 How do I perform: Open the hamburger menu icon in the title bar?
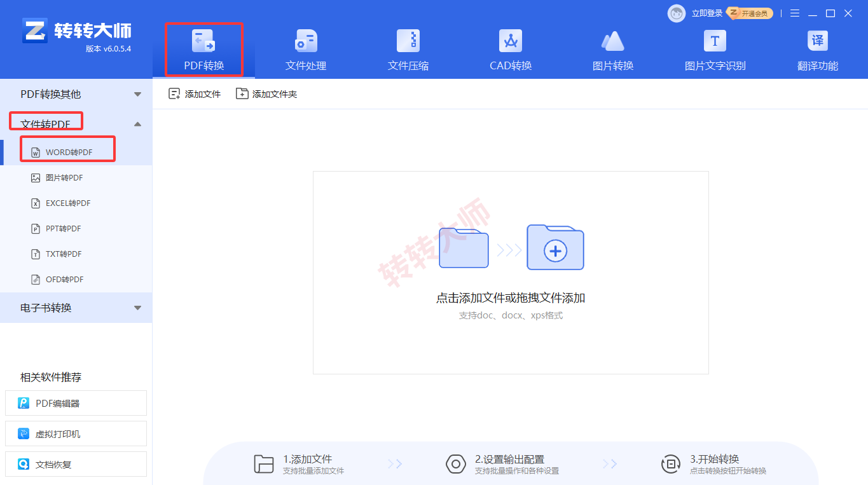[x=794, y=13]
